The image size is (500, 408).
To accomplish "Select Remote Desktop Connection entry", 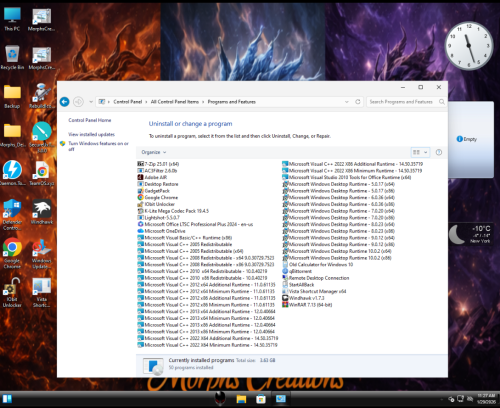I will coord(316,278).
